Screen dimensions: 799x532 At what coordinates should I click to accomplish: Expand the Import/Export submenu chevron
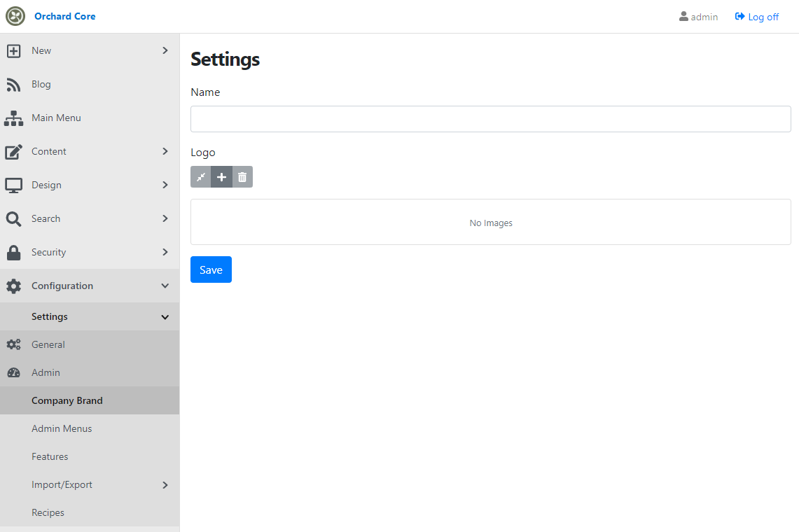[x=165, y=485]
